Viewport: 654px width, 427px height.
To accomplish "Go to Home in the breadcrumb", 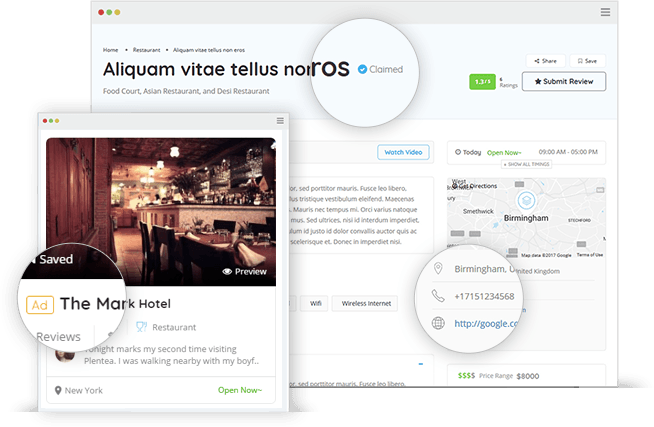I will (x=111, y=50).
